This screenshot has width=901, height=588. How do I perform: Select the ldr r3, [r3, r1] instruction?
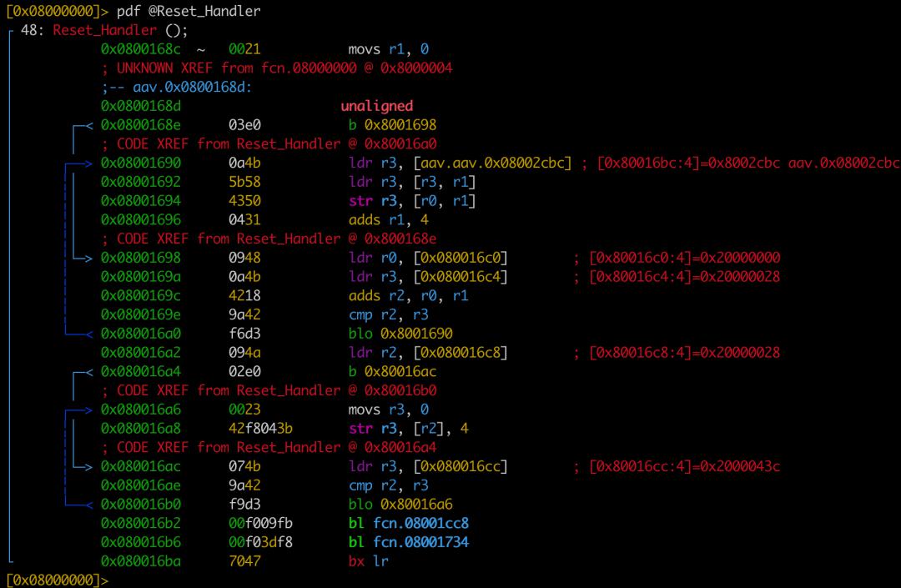[x=412, y=182]
